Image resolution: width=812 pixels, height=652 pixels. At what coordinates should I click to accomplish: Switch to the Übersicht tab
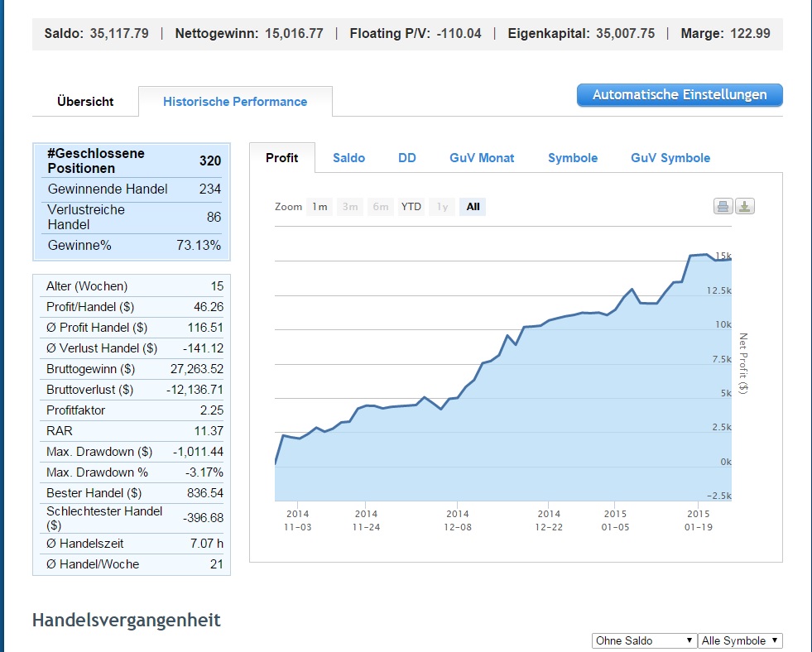pyautogui.click(x=85, y=102)
